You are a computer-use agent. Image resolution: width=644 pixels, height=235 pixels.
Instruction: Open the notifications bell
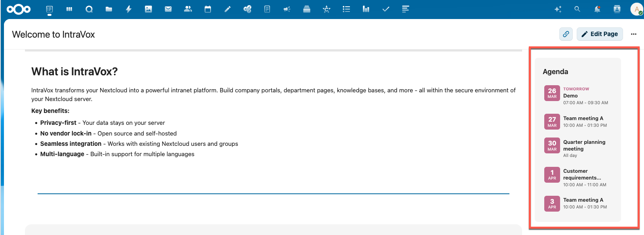click(x=597, y=9)
